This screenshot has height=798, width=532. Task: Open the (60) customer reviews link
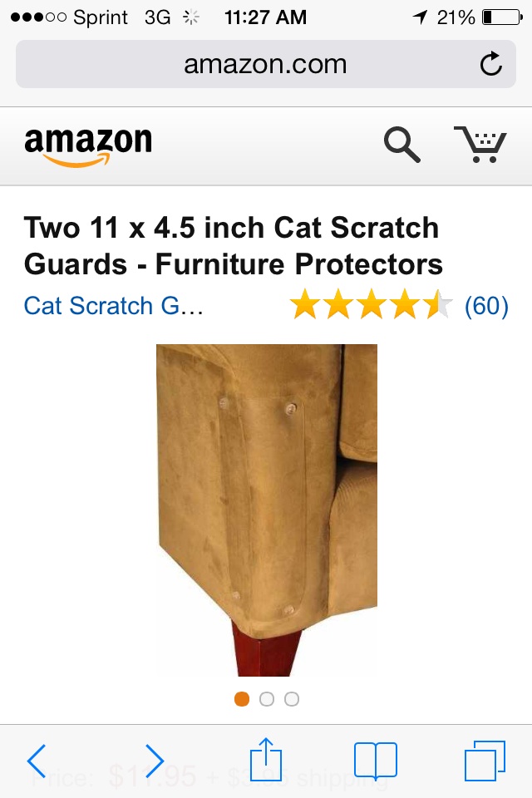pos(486,306)
